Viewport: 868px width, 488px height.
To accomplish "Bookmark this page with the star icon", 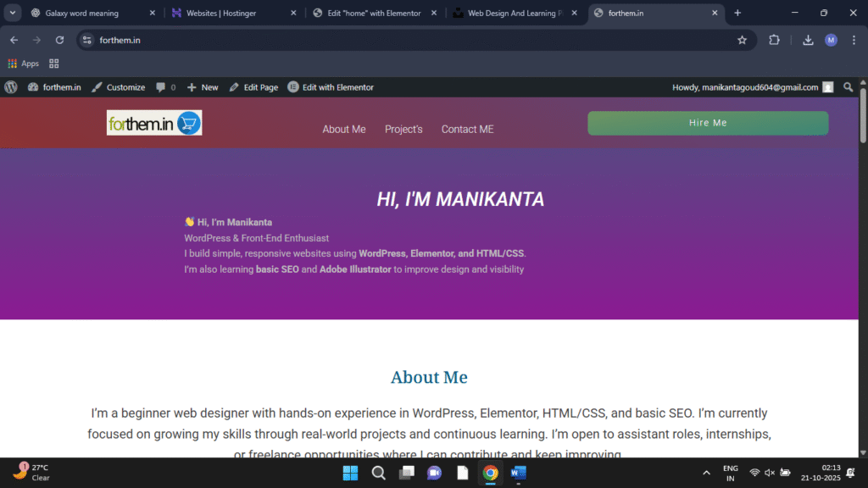I will point(742,40).
